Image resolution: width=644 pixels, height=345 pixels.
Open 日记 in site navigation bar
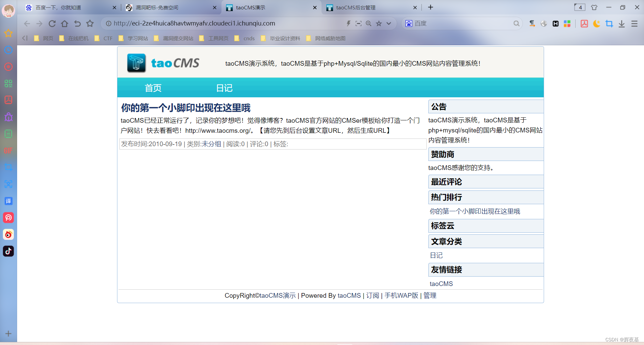coord(224,88)
